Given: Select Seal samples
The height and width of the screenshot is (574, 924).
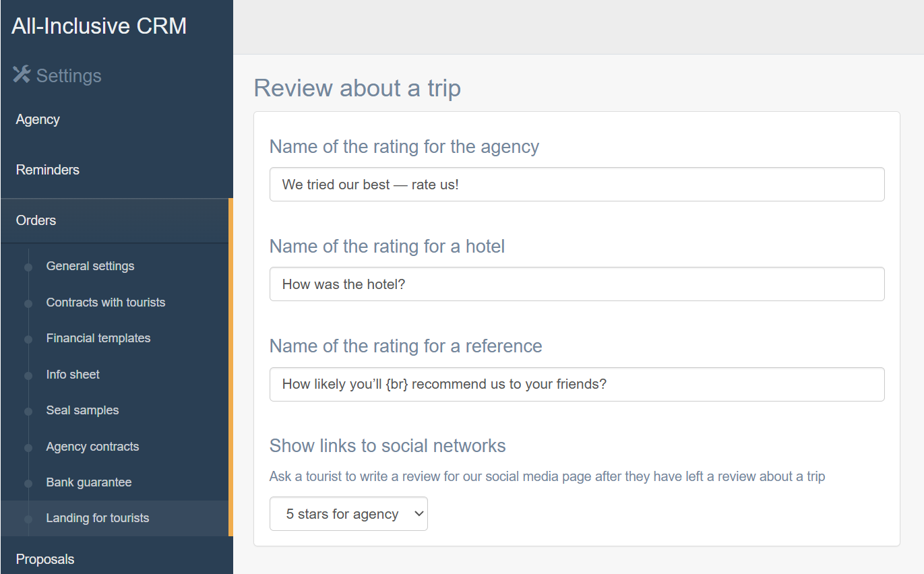Looking at the screenshot, I should tap(82, 410).
